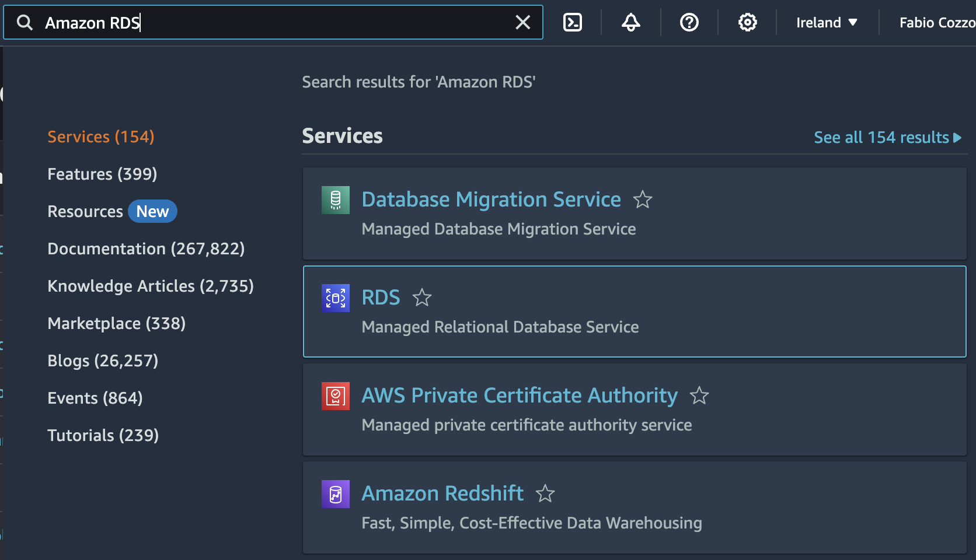Favorite Amazon Redshift using the star
Viewport: 976px width, 560px height.
[545, 494]
